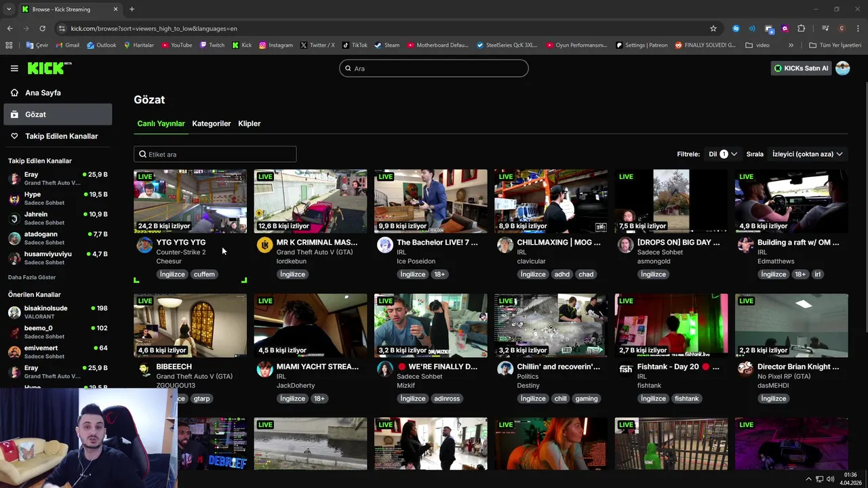Click the Ara search field
This screenshot has height=488, width=868.
click(x=434, y=68)
